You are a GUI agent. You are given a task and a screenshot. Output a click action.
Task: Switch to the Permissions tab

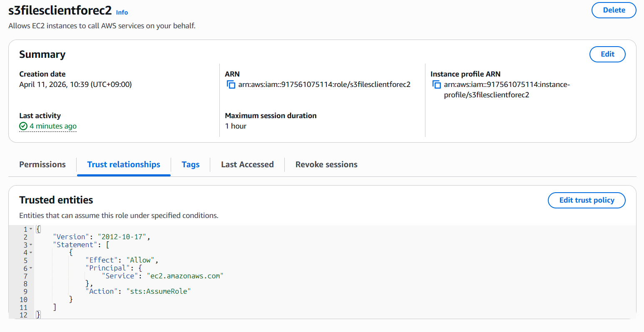[42, 165]
